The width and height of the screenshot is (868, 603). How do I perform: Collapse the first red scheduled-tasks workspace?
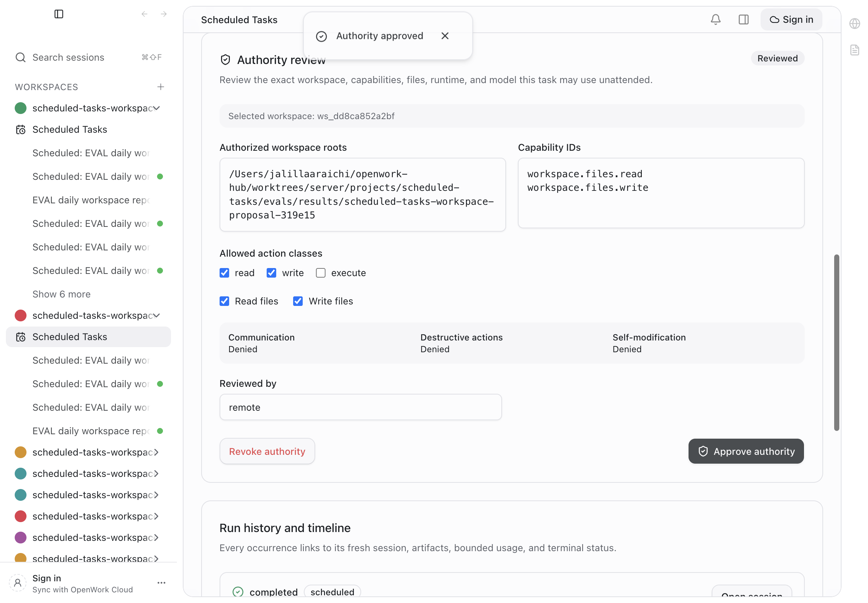click(x=156, y=315)
